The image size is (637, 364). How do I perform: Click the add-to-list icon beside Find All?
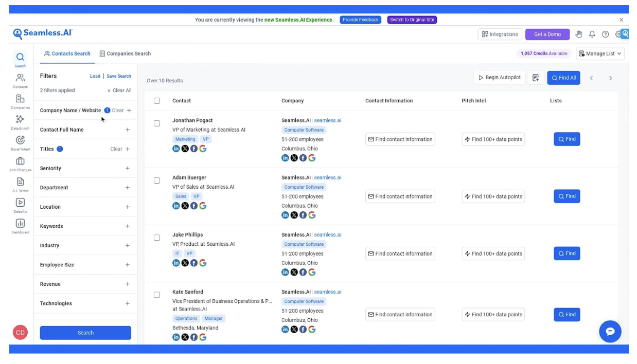tap(536, 78)
